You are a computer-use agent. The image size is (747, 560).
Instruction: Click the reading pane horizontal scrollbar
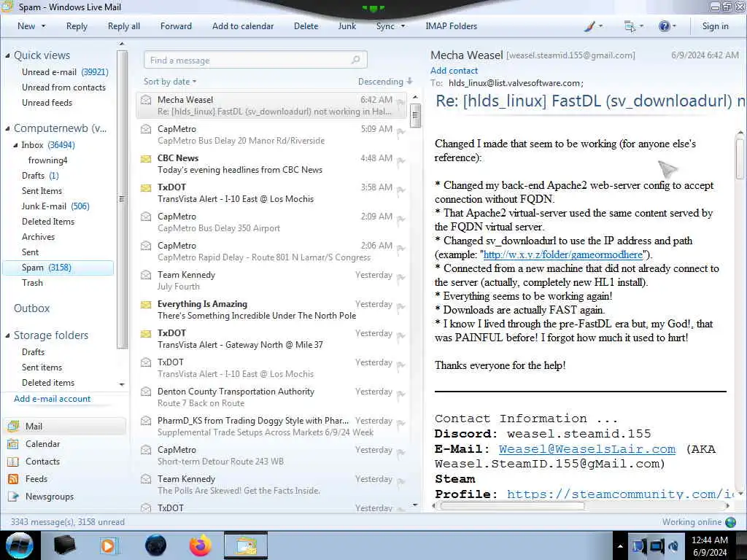pos(512,506)
